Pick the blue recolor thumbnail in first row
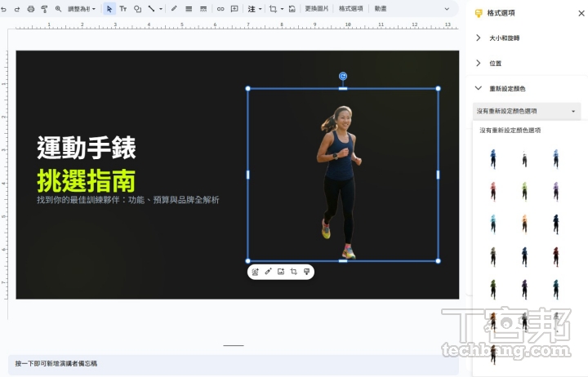 pos(493,159)
